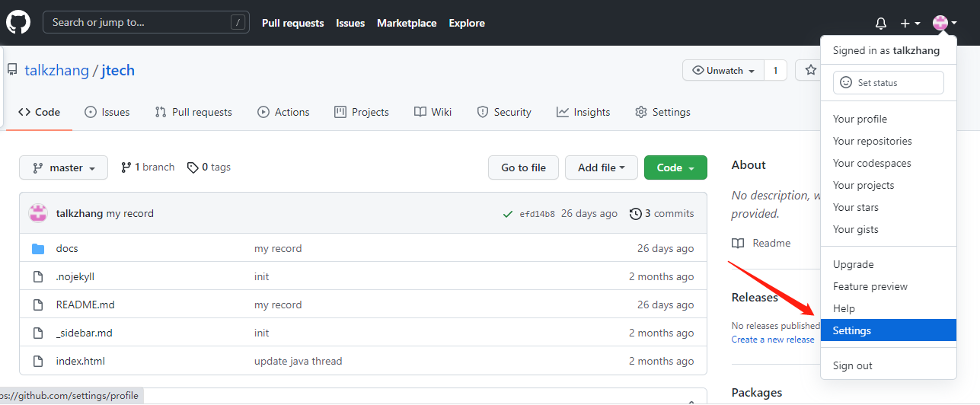Focus the Search or jump to field

tap(147, 23)
